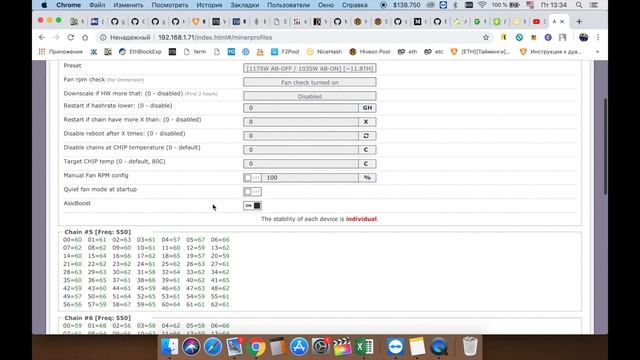The width and height of the screenshot is (640, 360).
Task: Open the Chrome three-dot menu
Action: pyautogui.click(x=598, y=37)
